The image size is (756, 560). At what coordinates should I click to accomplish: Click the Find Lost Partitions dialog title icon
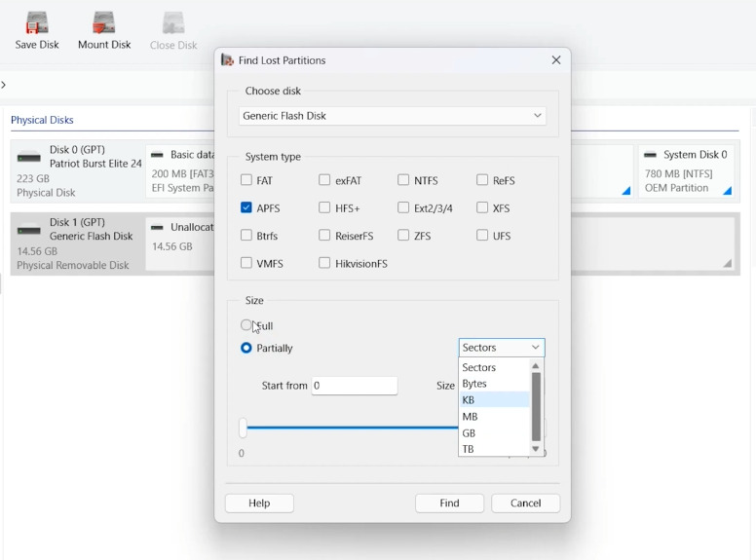[227, 59]
